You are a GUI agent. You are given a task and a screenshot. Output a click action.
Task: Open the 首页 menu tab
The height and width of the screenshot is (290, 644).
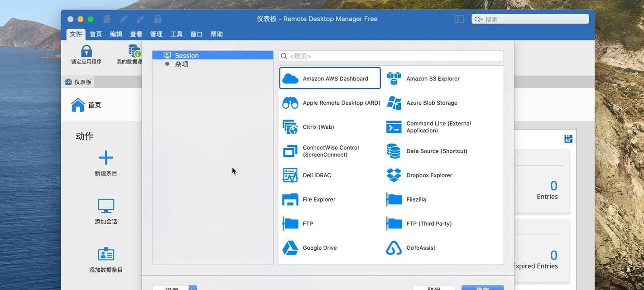click(96, 34)
